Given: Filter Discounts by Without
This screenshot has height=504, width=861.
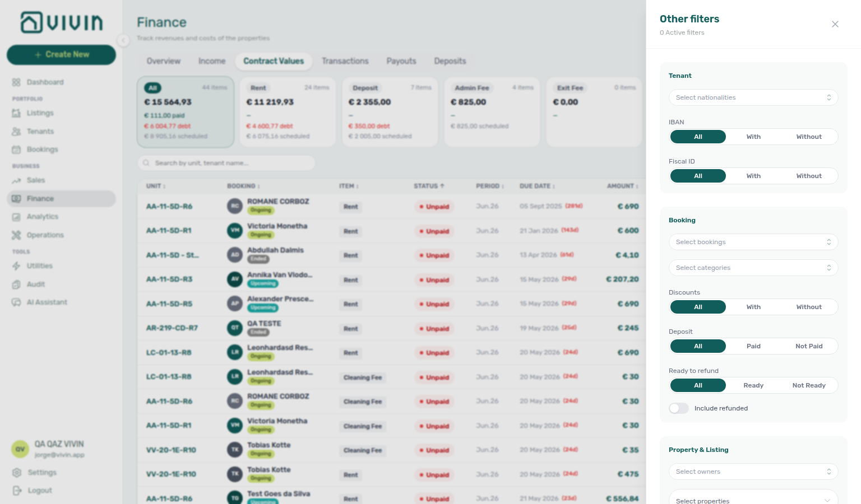Looking at the screenshot, I should 809,307.
